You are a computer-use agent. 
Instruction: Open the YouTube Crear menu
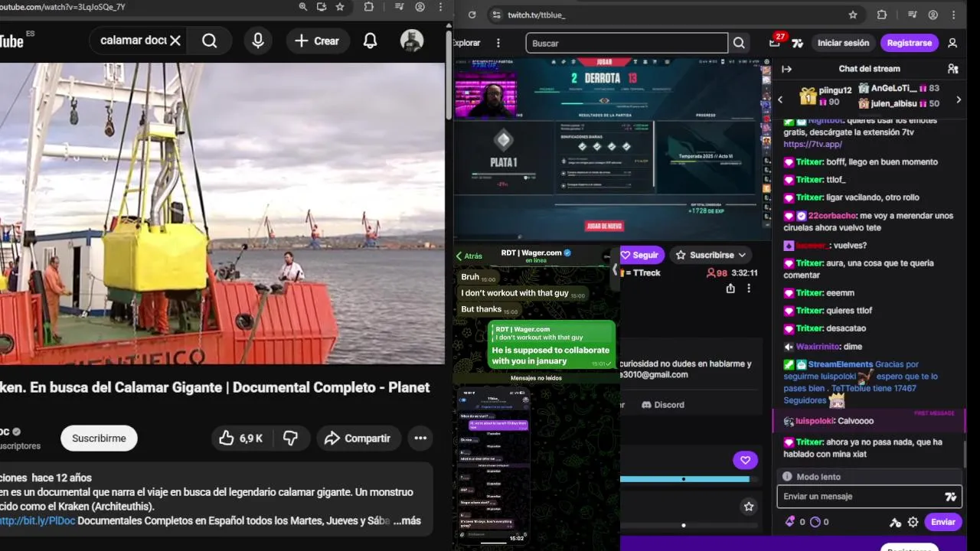click(318, 41)
